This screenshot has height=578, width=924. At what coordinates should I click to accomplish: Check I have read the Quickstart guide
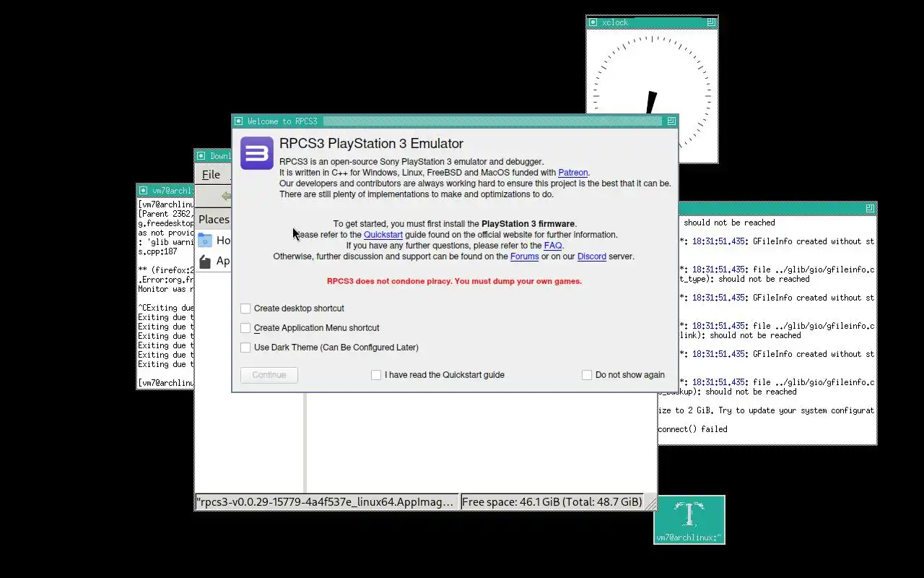(x=376, y=375)
